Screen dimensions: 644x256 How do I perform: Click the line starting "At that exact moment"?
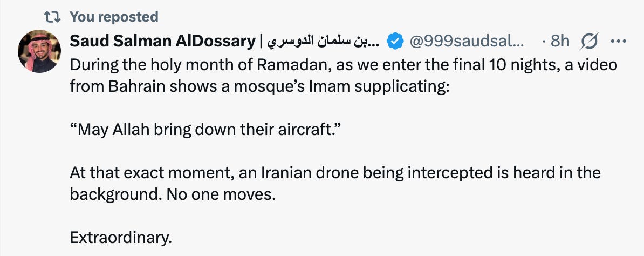[x=335, y=172]
